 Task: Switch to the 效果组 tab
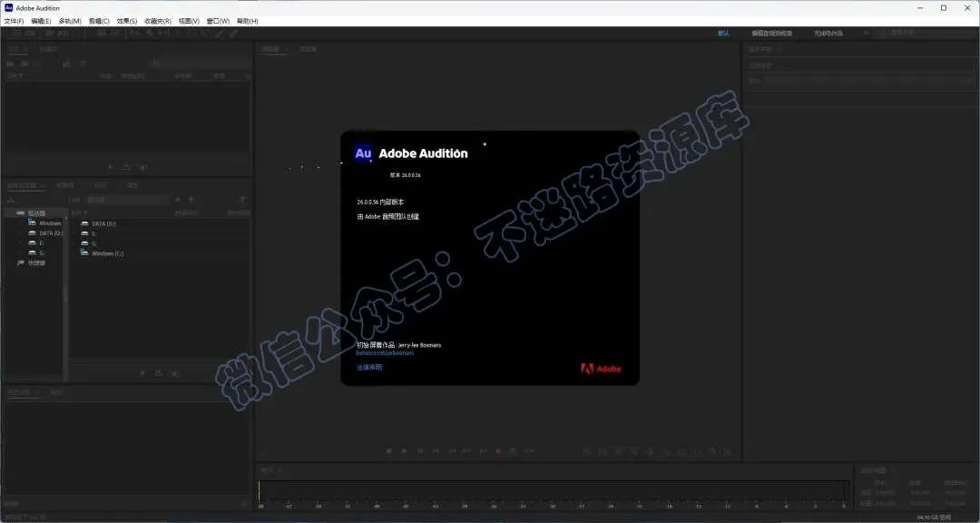tap(65, 185)
